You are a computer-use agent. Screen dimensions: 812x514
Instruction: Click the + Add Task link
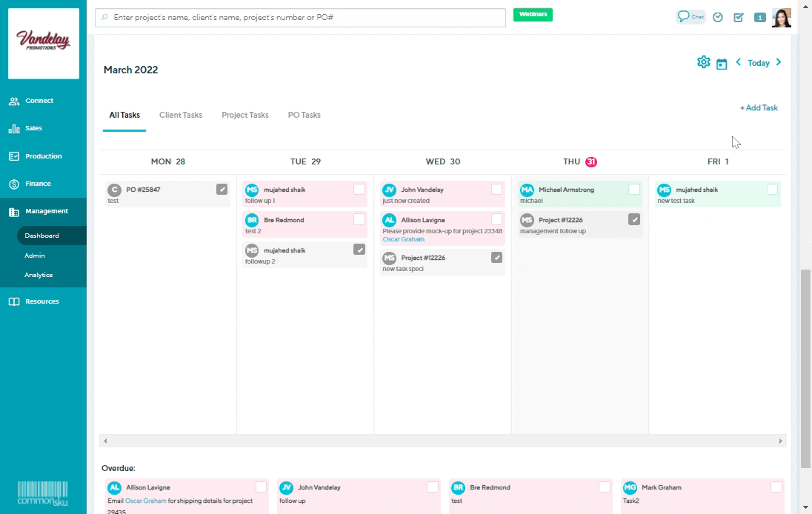[x=758, y=108]
